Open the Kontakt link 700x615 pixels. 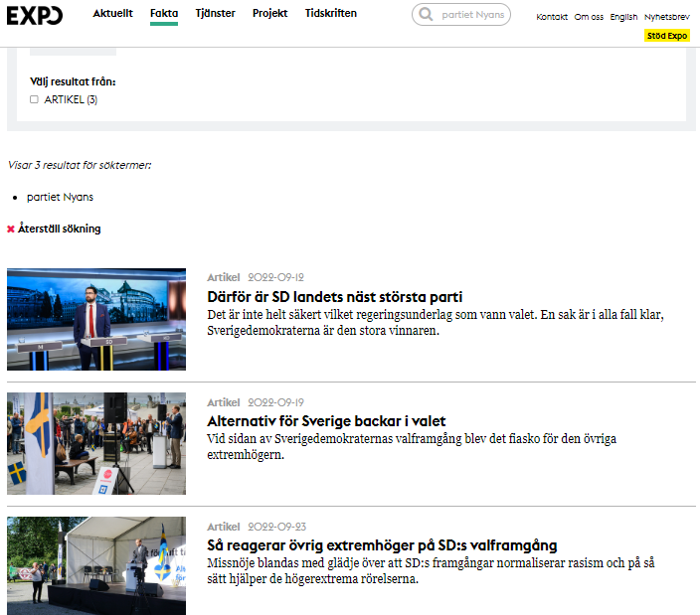coord(552,17)
